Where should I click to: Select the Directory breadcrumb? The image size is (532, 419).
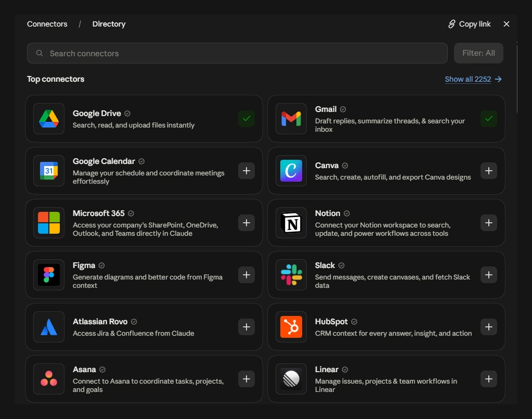tap(109, 24)
